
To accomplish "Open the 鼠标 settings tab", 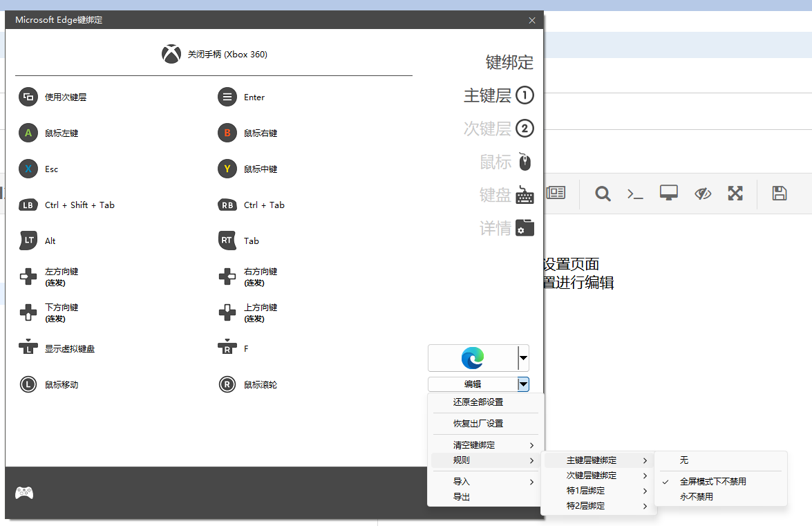I will (506, 162).
